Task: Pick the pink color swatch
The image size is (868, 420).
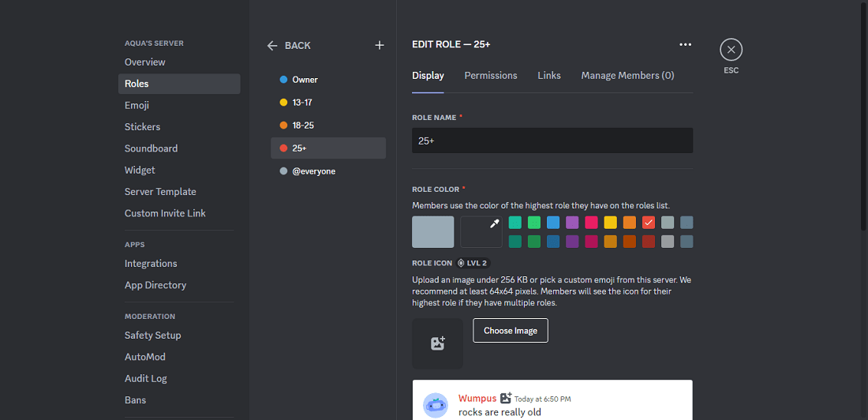Action: coord(591,222)
